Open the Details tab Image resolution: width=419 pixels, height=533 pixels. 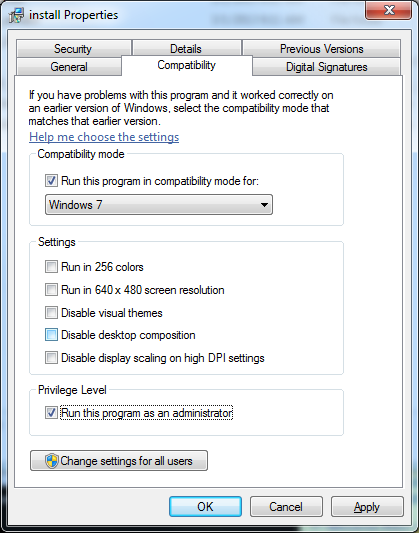coord(186,49)
